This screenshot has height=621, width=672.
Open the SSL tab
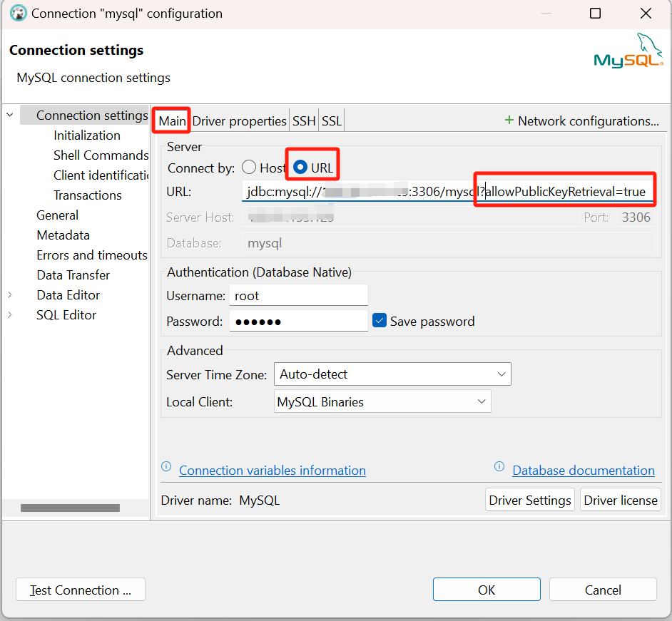pos(332,121)
